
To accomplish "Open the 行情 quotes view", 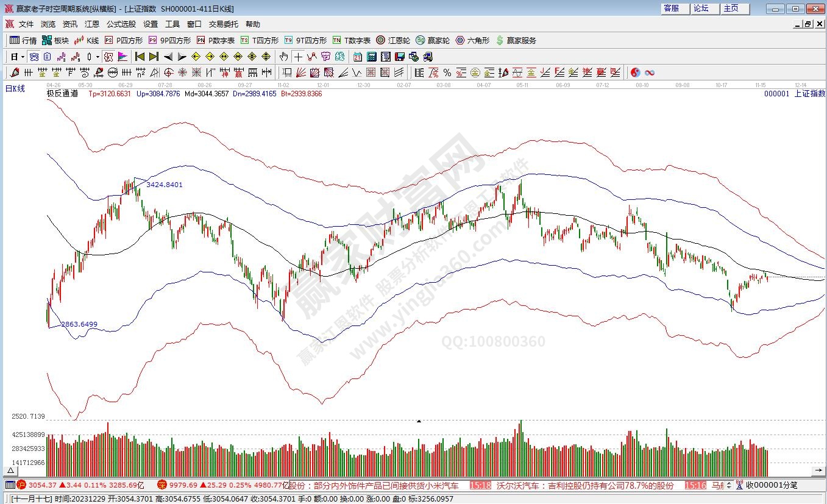I will 23,40.
